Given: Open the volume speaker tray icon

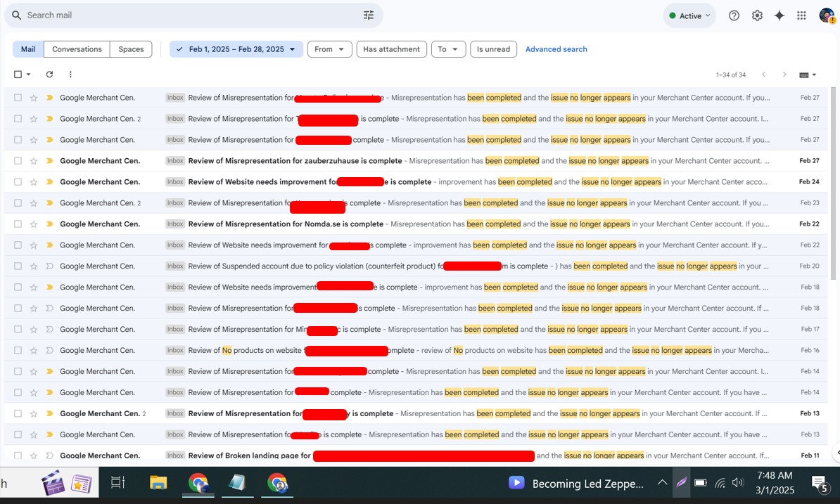Looking at the screenshot, I should pos(738,483).
